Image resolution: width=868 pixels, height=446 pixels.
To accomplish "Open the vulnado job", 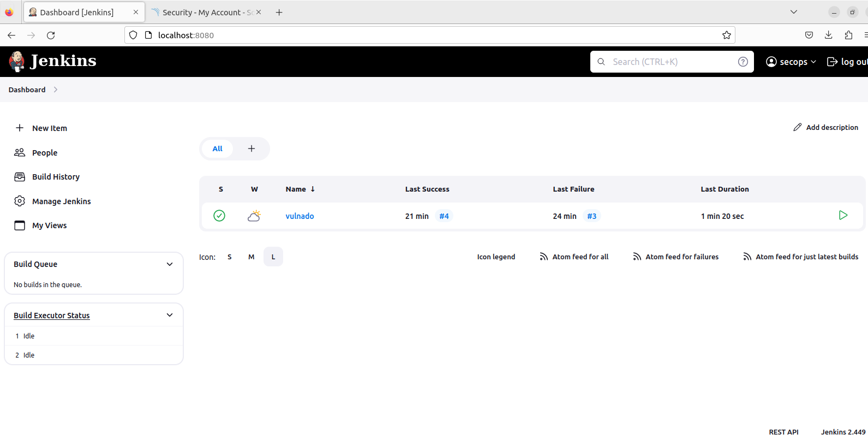I will pyautogui.click(x=300, y=216).
